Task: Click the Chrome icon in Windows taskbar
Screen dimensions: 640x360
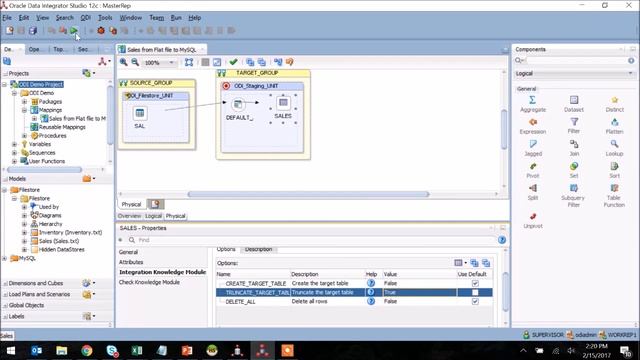Action: click(x=87, y=351)
